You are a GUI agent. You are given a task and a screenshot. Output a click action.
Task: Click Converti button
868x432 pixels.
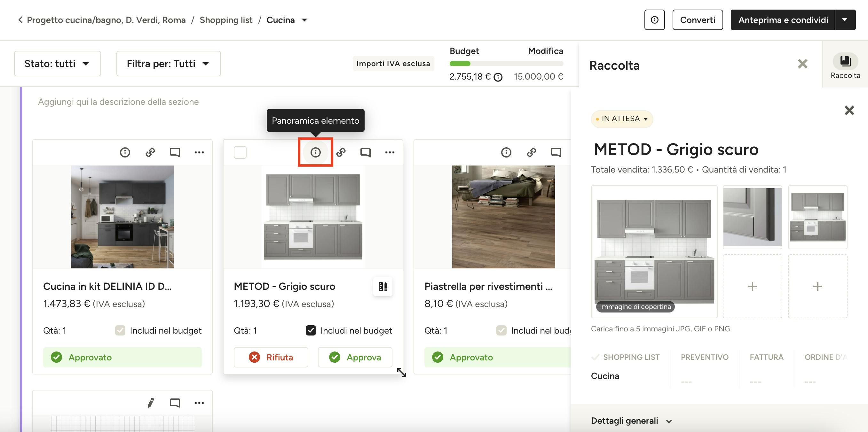coord(698,20)
